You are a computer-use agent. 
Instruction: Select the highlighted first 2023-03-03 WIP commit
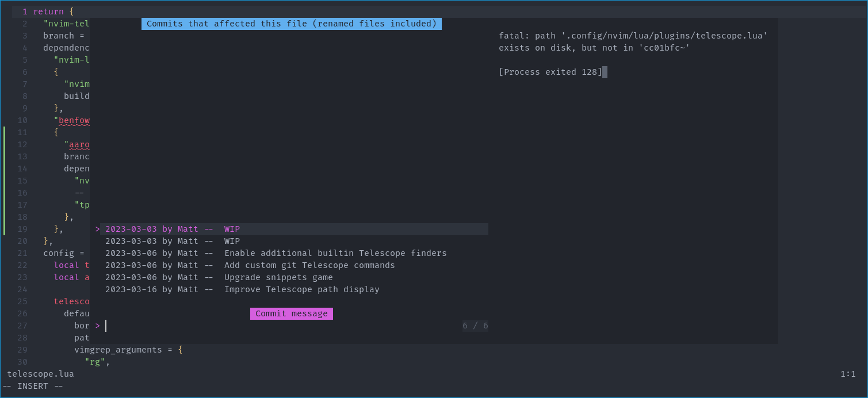pos(294,229)
